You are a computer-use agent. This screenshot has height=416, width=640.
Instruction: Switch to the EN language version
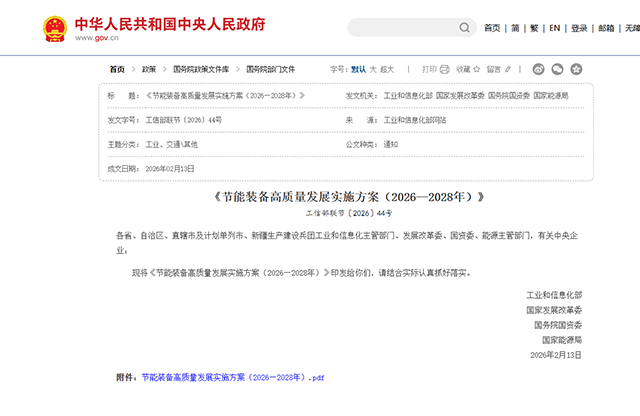pos(554,28)
